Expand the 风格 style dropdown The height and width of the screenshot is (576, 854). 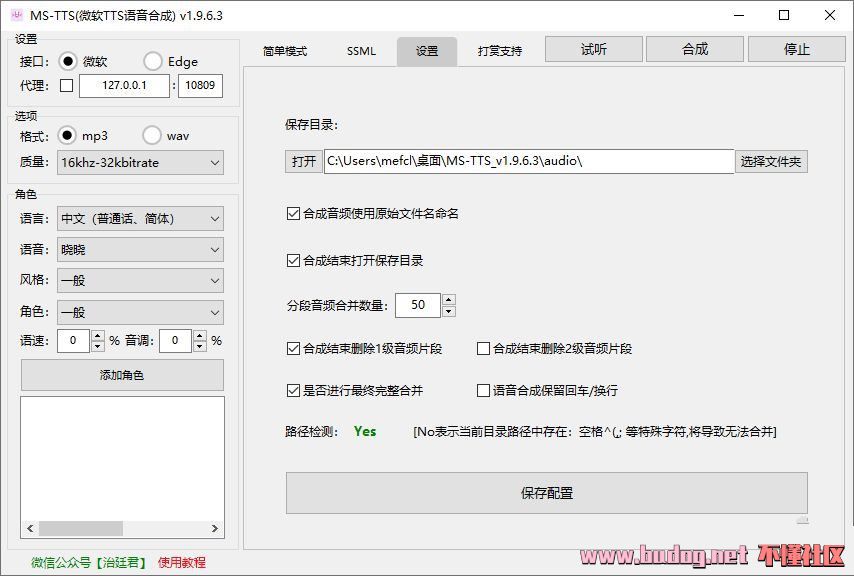pos(141,281)
